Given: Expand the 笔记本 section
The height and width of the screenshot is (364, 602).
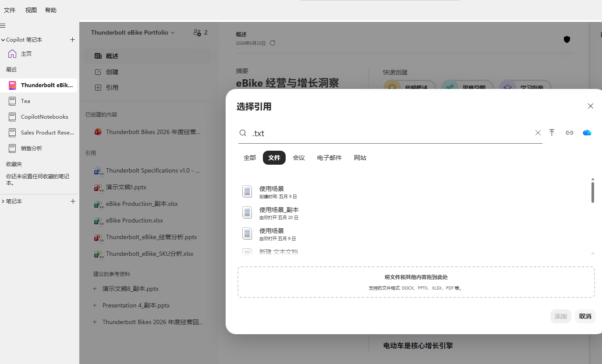Looking at the screenshot, I should tap(3, 201).
